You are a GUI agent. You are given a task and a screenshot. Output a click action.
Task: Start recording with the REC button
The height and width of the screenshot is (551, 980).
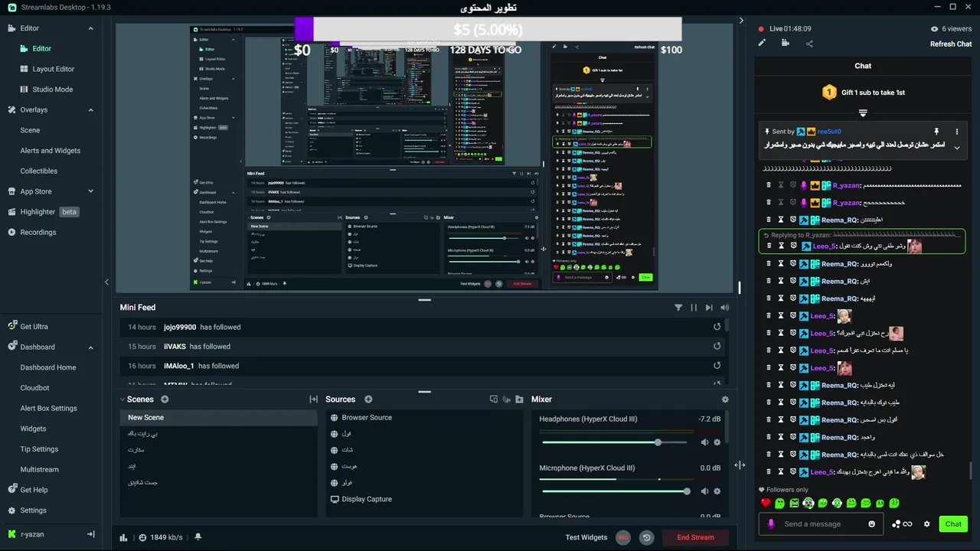(x=623, y=537)
